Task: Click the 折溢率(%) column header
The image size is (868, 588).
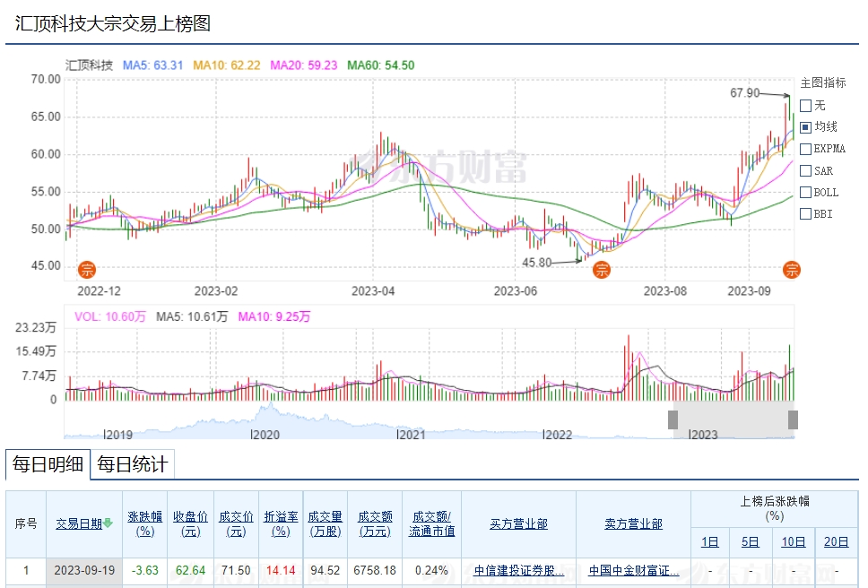Action: pyautogui.click(x=281, y=523)
